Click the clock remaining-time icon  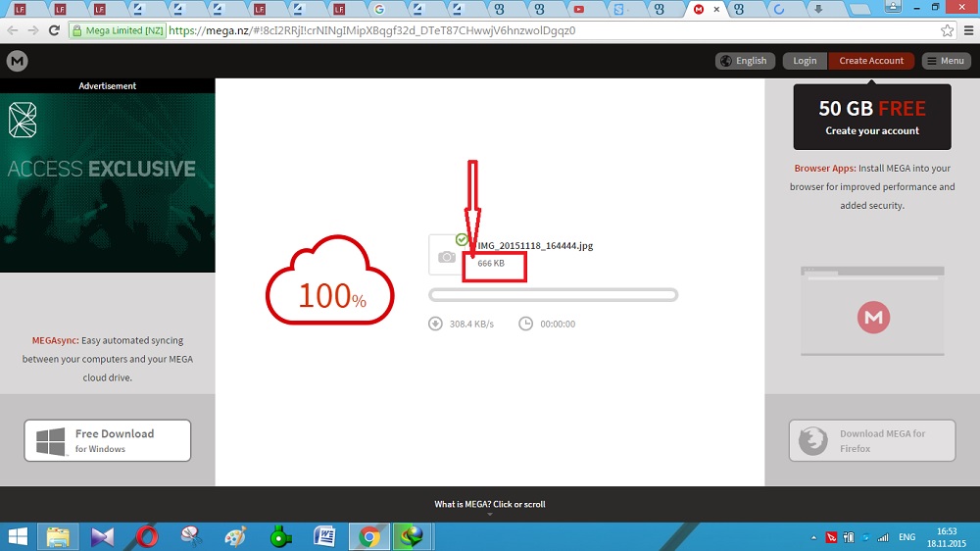click(525, 324)
